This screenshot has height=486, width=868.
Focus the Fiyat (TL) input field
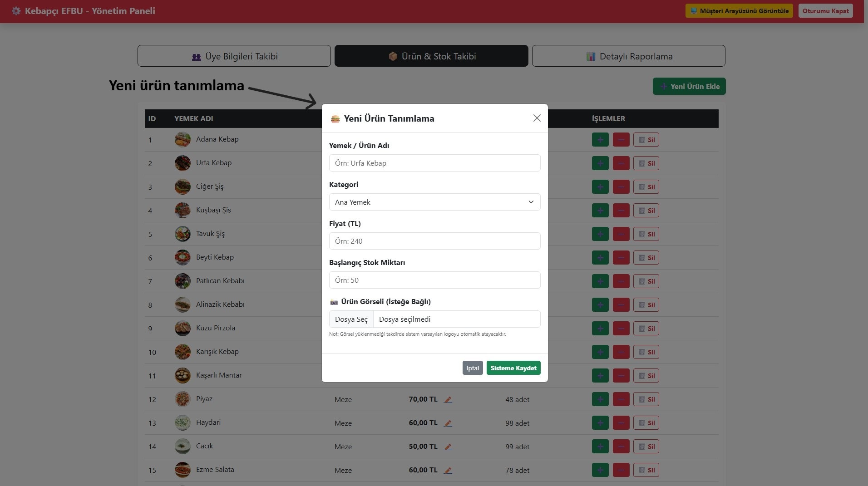tap(434, 241)
